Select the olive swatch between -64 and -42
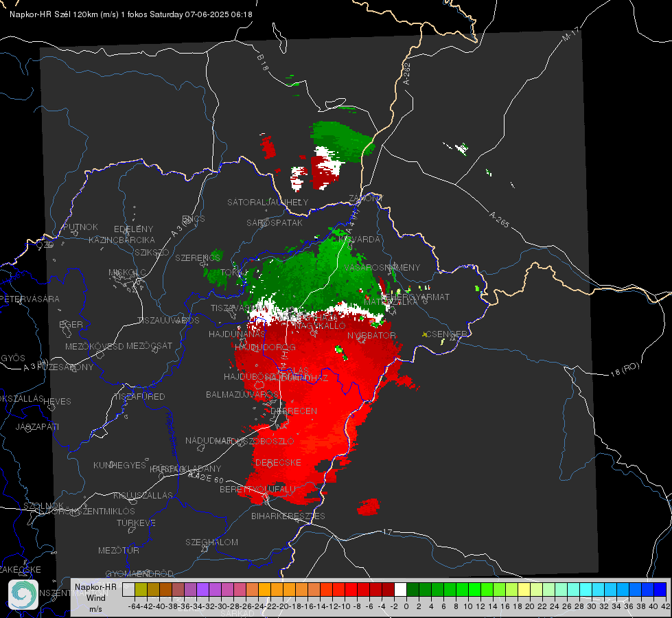Image resolution: width=672 pixels, height=618 pixels. click(x=141, y=589)
